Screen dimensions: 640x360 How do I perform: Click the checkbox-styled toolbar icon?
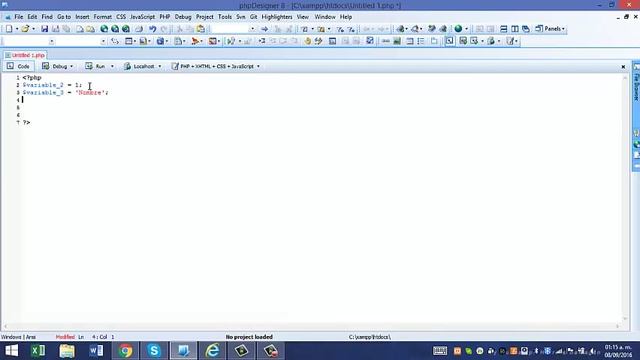coord(370,41)
